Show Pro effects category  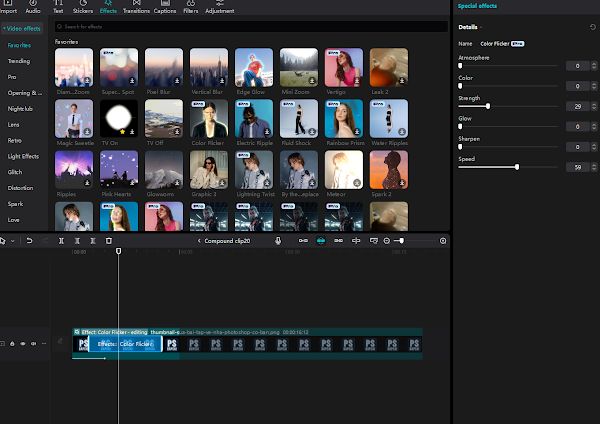(x=12, y=77)
